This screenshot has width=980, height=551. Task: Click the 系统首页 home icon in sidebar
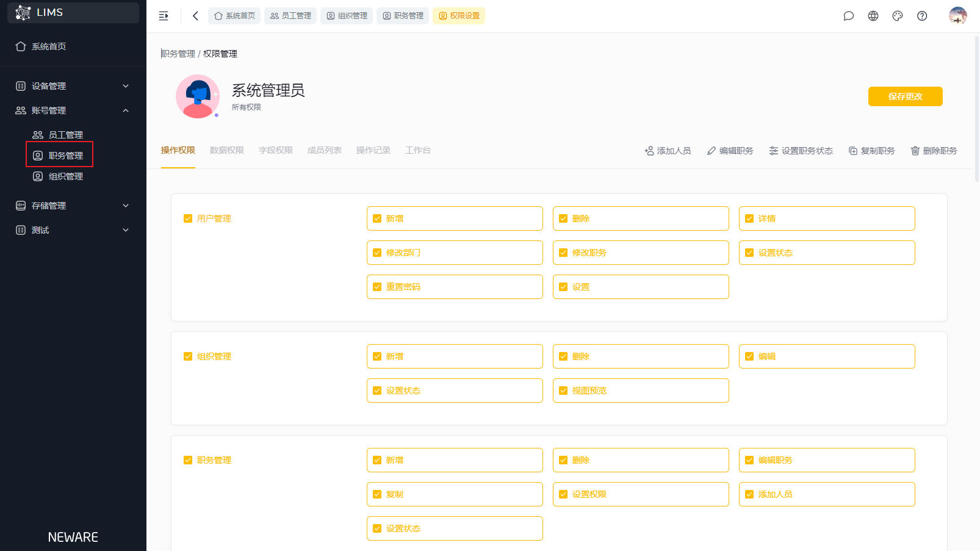[x=21, y=46]
